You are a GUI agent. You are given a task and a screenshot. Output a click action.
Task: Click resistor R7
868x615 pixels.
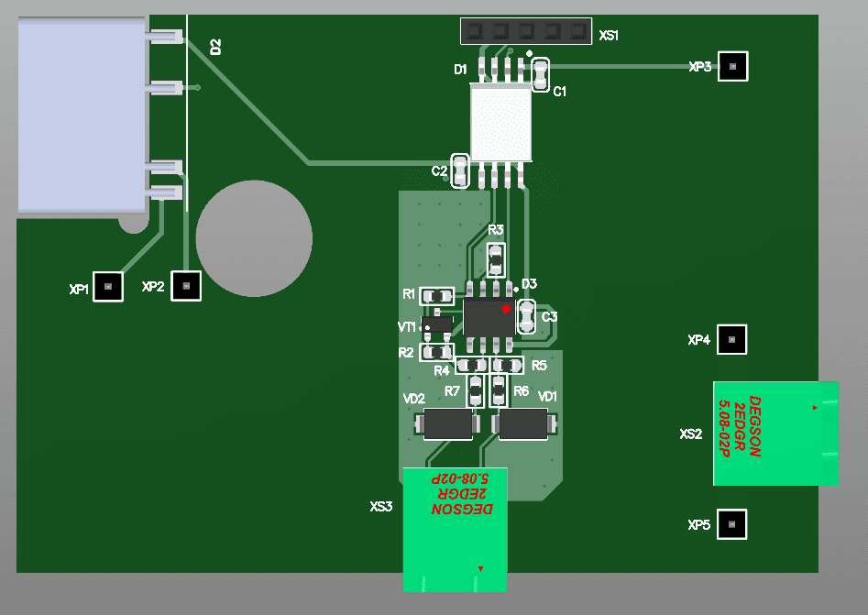coord(476,390)
